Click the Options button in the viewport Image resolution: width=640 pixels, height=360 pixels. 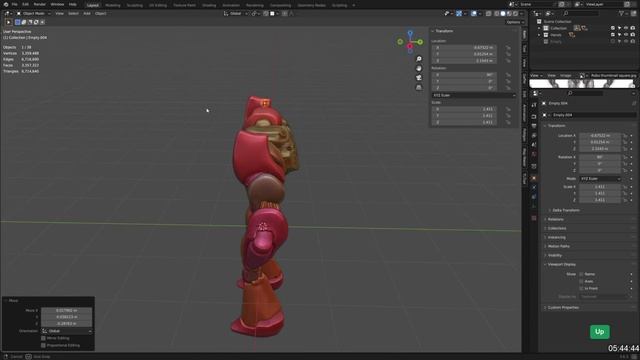pos(515,22)
